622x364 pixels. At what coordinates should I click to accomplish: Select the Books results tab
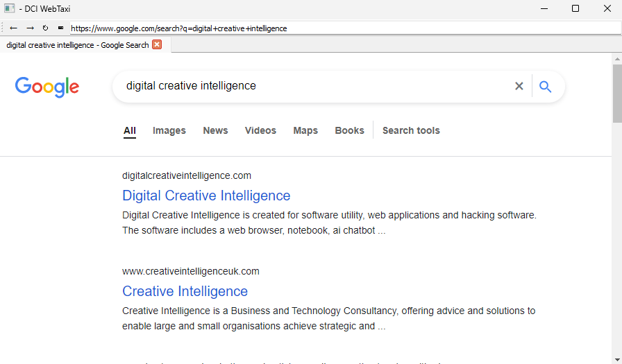click(349, 130)
